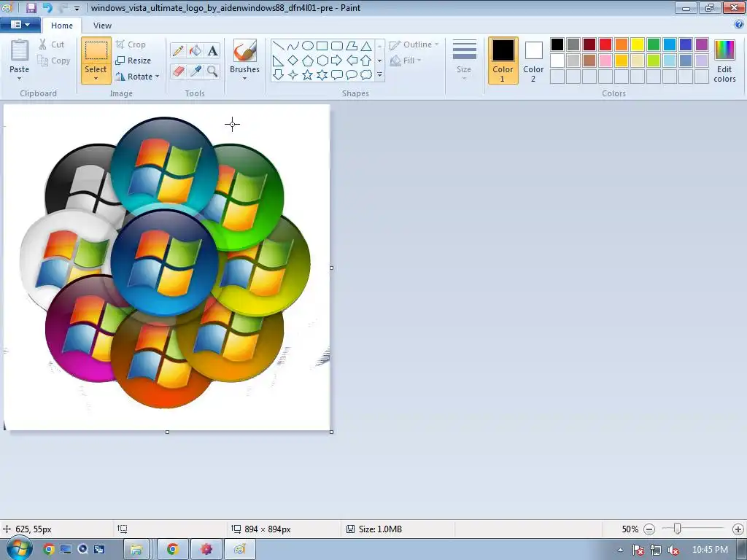747x560 pixels.
Task: Expand the Customize Quick Access Toolbar arrow
Action: click(x=77, y=8)
